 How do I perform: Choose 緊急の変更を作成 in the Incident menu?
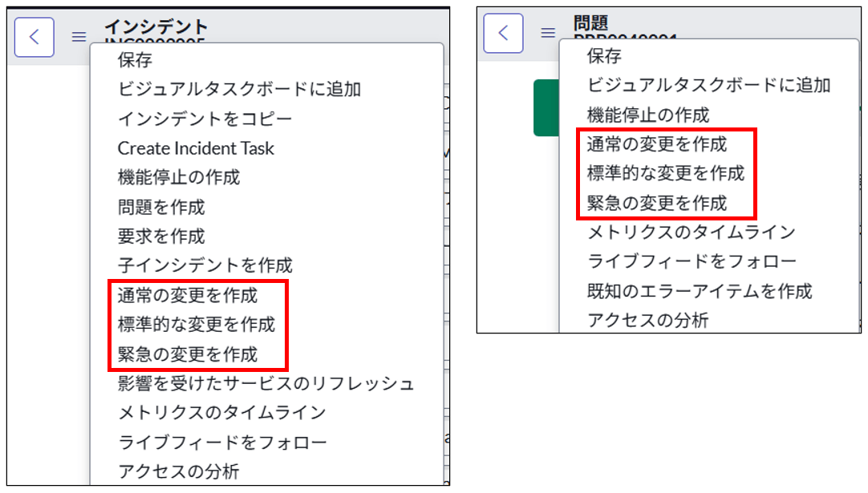coord(188,353)
